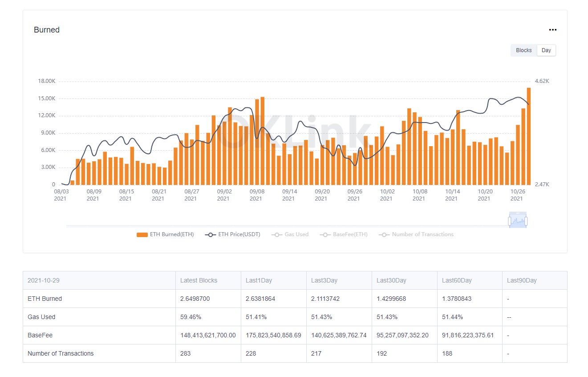Click the 4.62K right axis label

542,81
